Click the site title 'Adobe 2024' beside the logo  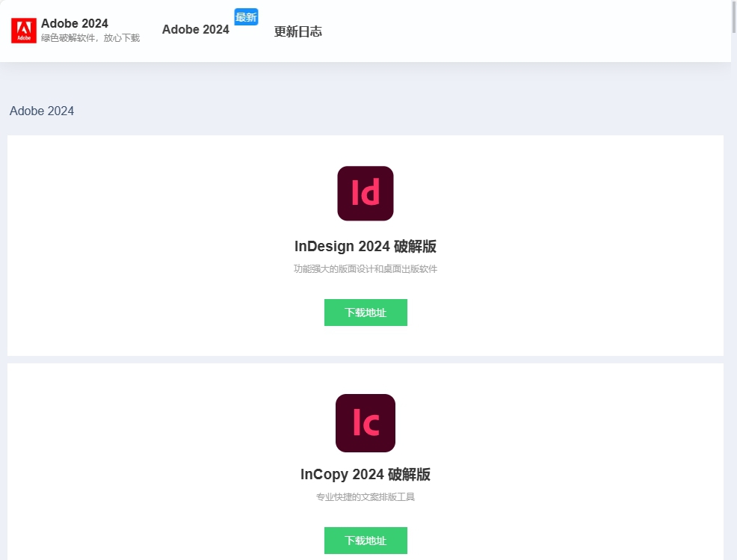(74, 23)
